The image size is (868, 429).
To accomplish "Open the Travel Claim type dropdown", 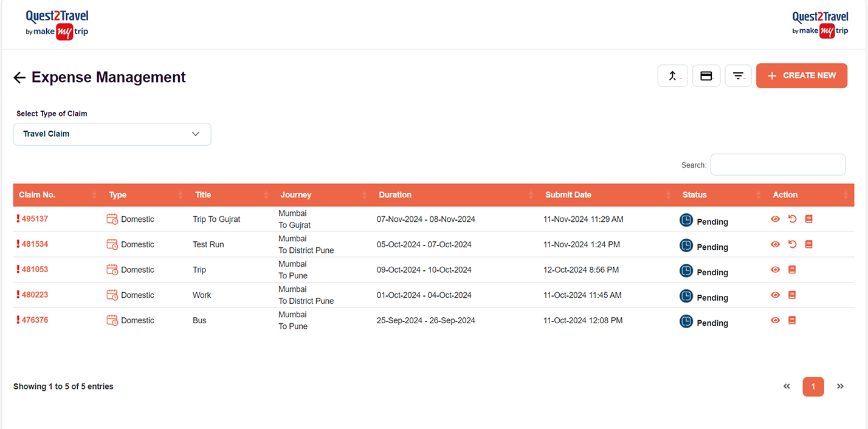I will [x=112, y=134].
